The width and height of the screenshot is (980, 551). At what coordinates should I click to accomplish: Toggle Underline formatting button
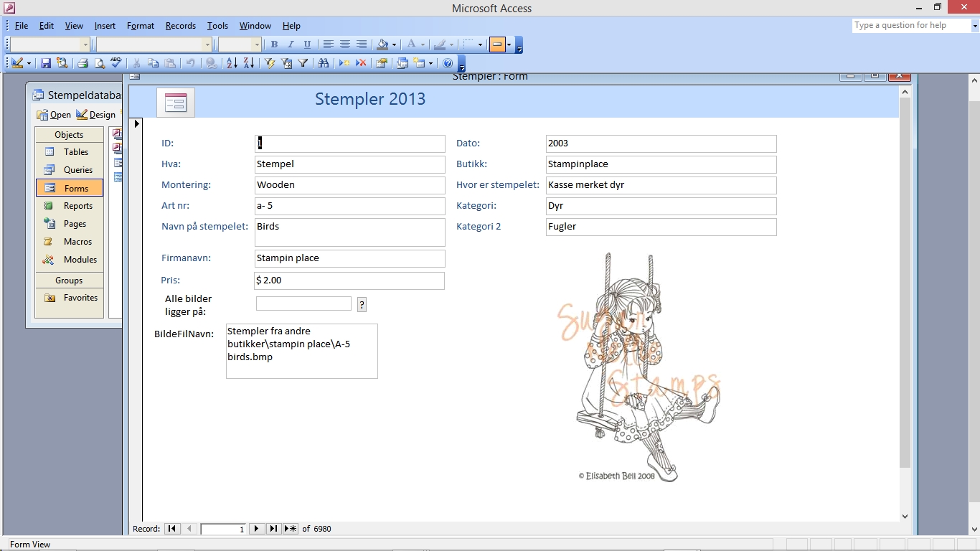click(307, 44)
